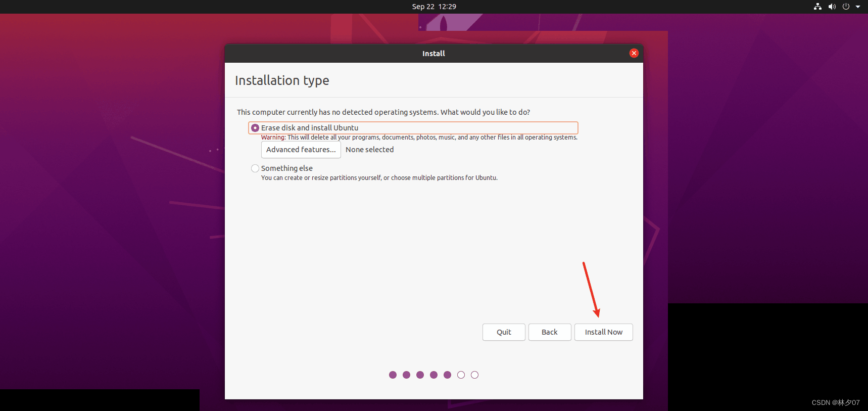Quit the Ubuntu installer
This screenshot has height=411, width=868.
click(x=504, y=332)
